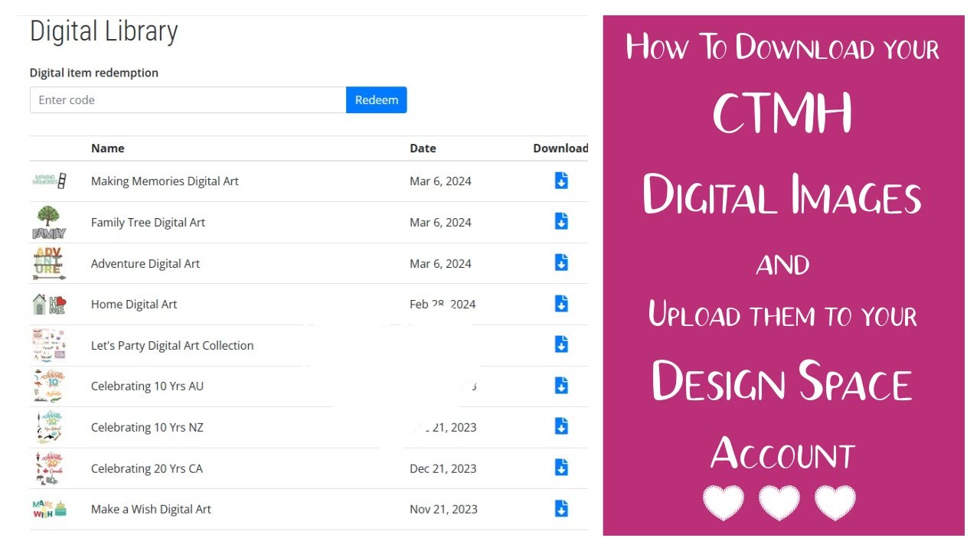
Task: Click the Make a Wish 'Nov 21, 2023' date
Action: pyautogui.click(x=443, y=509)
